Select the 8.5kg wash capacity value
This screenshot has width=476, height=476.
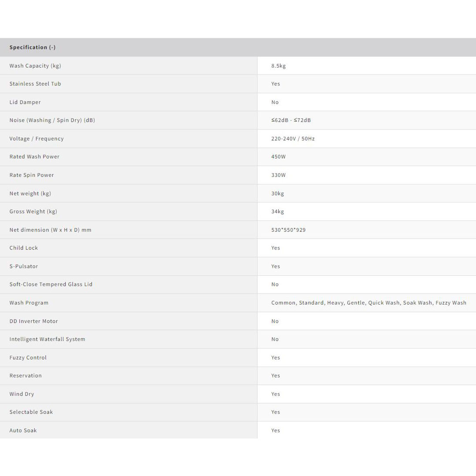[279, 66]
